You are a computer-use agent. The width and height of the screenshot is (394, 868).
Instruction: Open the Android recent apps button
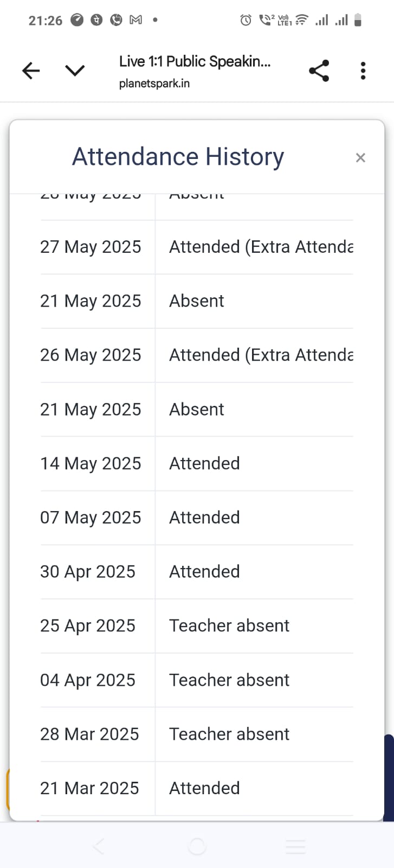[295, 846]
